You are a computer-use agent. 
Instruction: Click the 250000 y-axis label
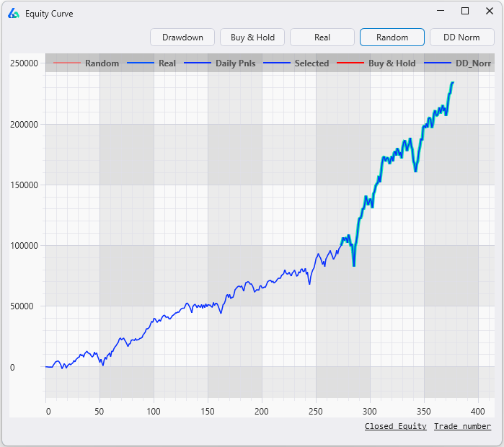(25, 63)
